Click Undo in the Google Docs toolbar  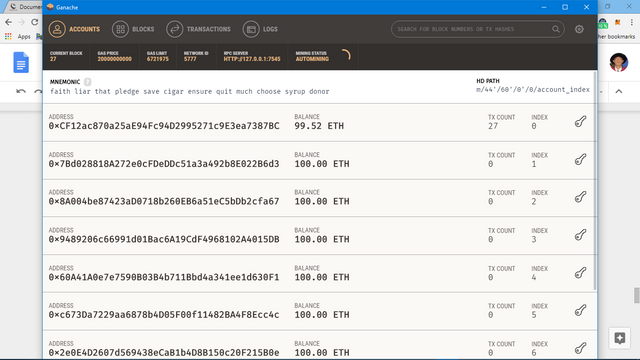pyautogui.click(x=21, y=91)
